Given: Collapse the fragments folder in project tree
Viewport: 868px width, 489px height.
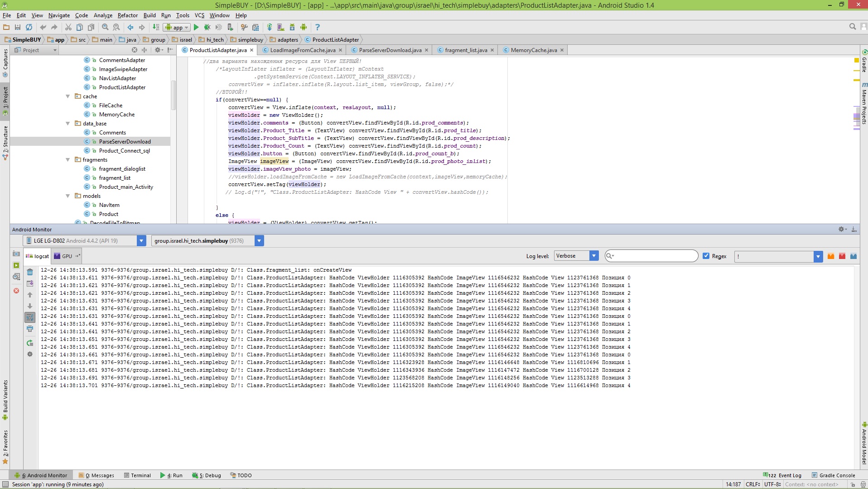Looking at the screenshot, I should pos(68,160).
